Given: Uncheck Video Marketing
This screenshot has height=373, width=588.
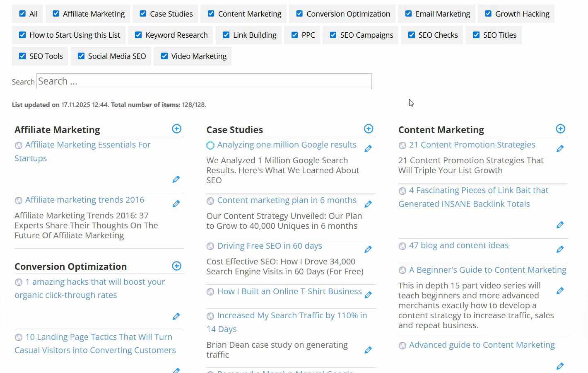Looking at the screenshot, I should coord(164,56).
